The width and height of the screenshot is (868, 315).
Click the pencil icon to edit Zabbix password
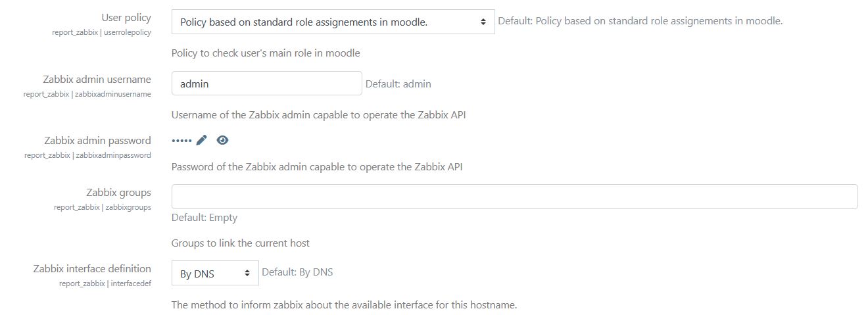click(202, 140)
